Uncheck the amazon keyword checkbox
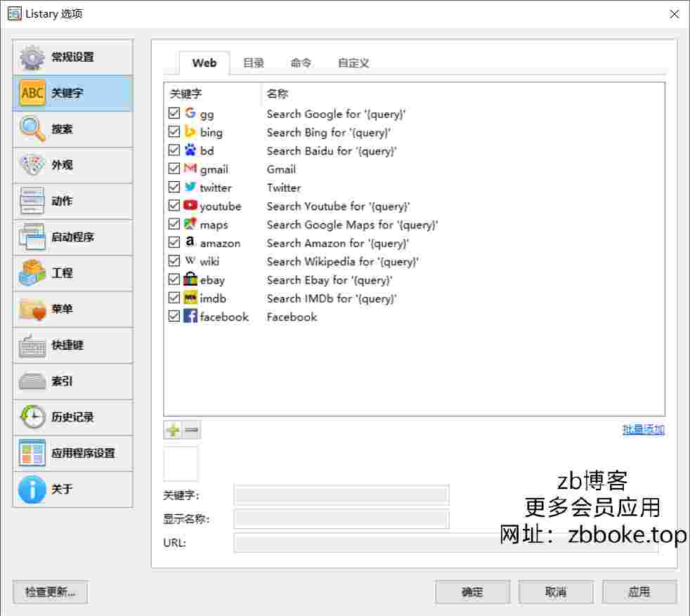The height and width of the screenshot is (616, 690). pos(174,243)
